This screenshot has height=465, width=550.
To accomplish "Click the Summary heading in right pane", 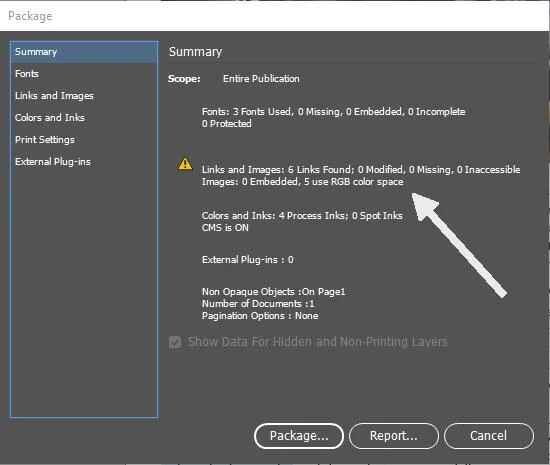I will point(195,52).
